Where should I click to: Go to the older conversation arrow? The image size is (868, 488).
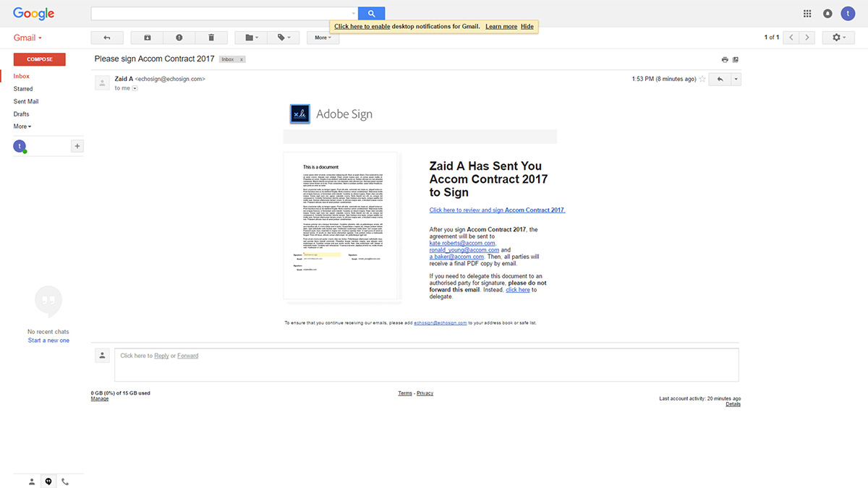(x=808, y=37)
